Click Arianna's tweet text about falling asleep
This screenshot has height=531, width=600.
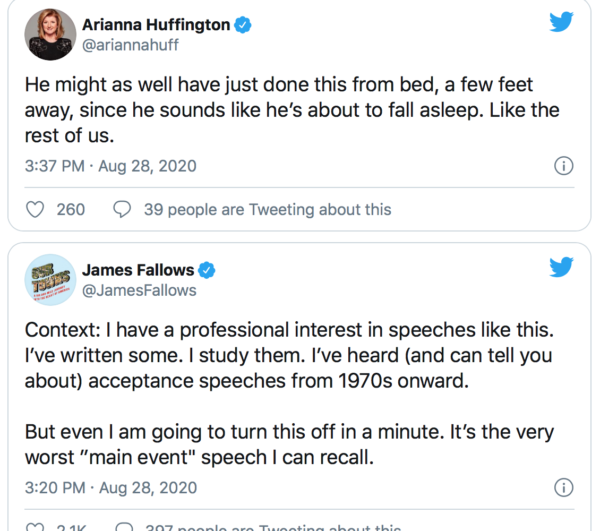pos(290,109)
